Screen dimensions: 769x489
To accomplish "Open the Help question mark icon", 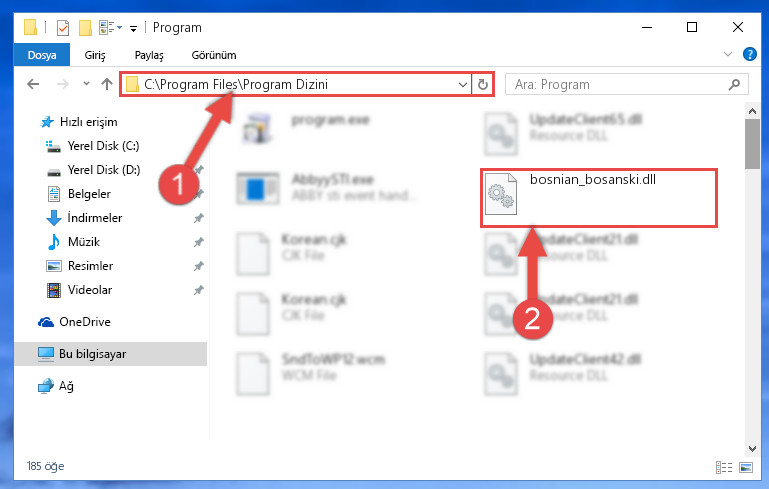I will 749,54.
